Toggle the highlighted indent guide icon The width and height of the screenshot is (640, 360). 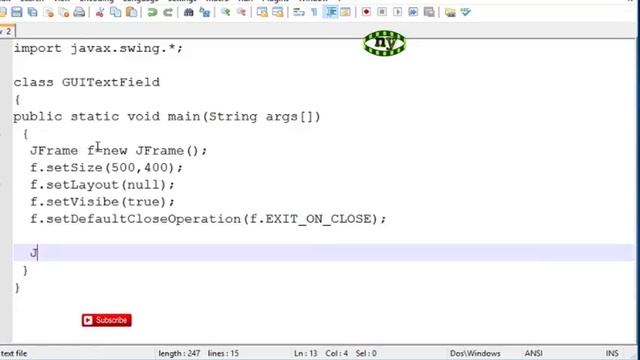(x=331, y=12)
